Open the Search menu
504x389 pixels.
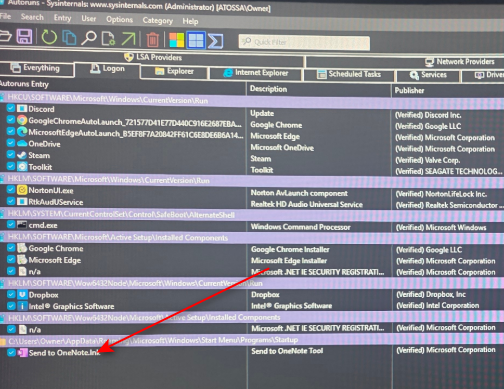[32, 17]
